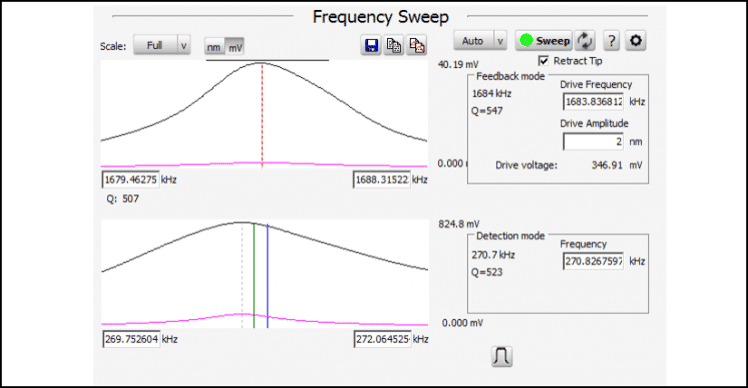This screenshot has height=388, width=748.
Task: Toggle the Retract Tip checkbox
Action: [x=543, y=61]
